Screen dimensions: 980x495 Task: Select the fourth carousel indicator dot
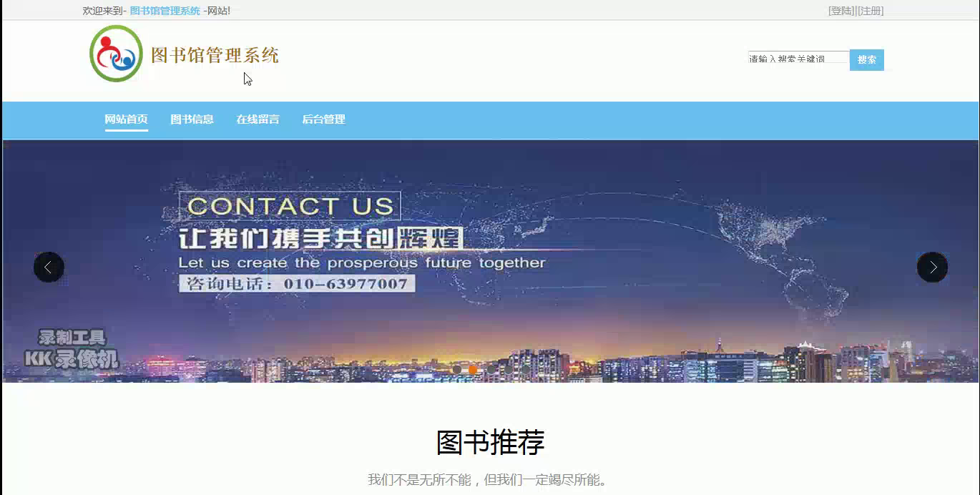(x=508, y=370)
